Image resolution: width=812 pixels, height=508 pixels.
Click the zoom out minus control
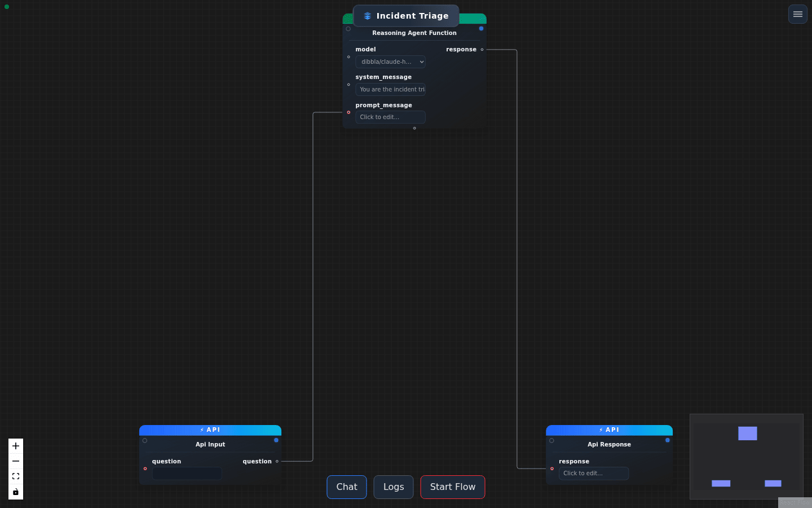click(16, 461)
